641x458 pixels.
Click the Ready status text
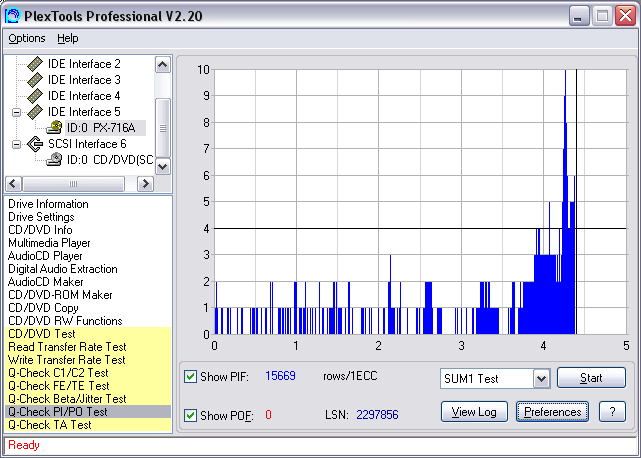[x=24, y=445]
